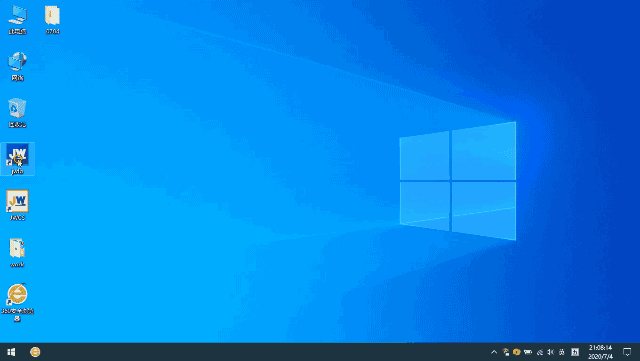Open 360 browser from the taskbar
The height and width of the screenshot is (361, 640).
[35, 352]
